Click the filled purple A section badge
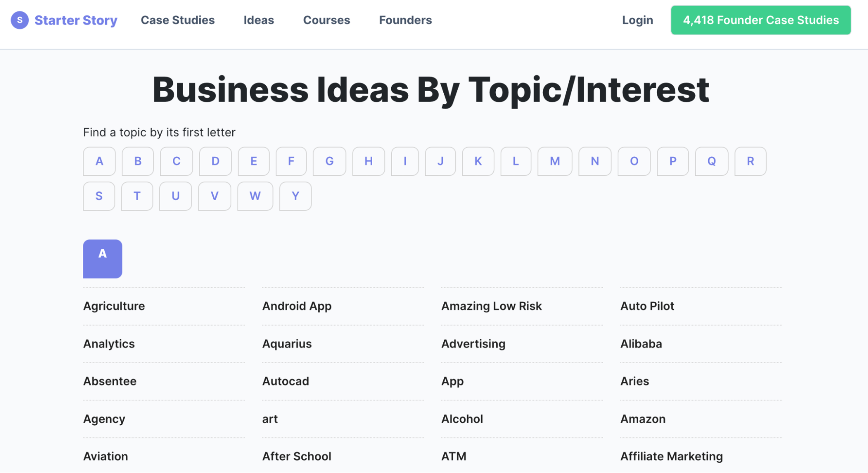The image size is (868, 473). (102, 259)
